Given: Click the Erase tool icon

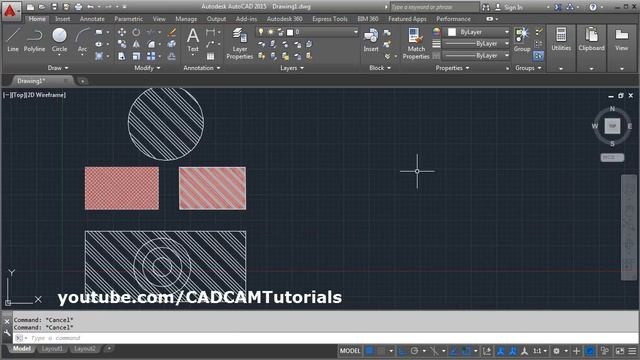Looking at the screenshot, I should click(172, 32).
